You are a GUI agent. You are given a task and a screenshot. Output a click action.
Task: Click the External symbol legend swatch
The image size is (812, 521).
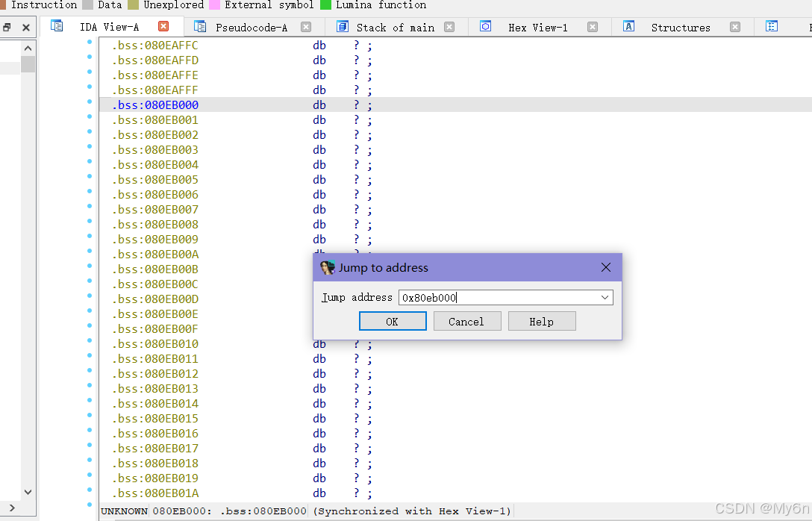214,5
